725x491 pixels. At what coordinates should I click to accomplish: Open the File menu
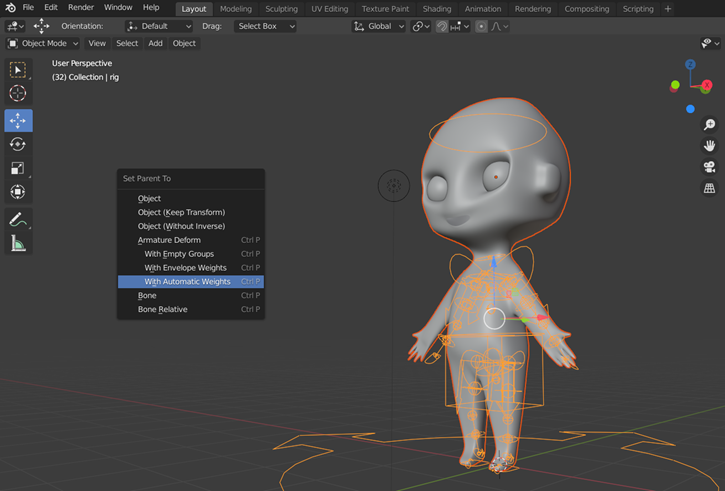[x=28, y=7]
